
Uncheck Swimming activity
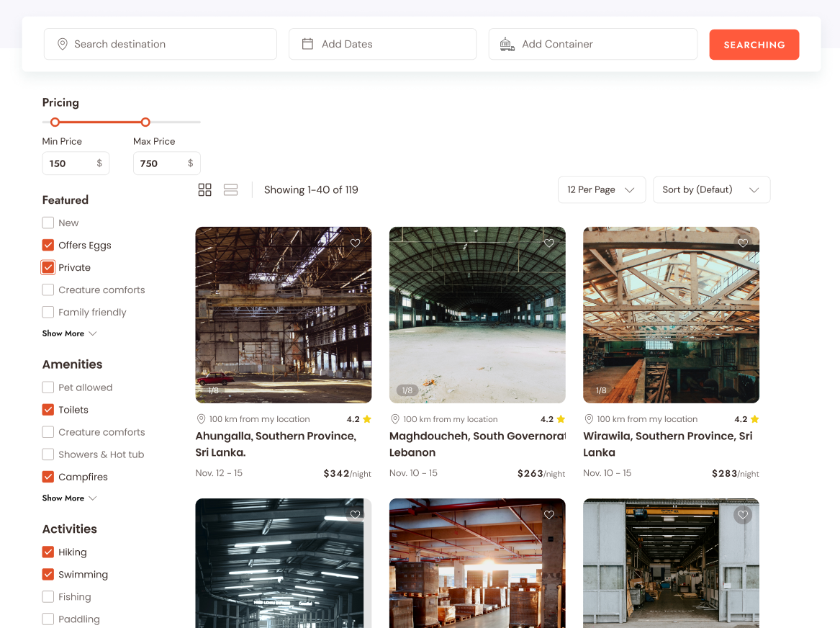[48, 575]
